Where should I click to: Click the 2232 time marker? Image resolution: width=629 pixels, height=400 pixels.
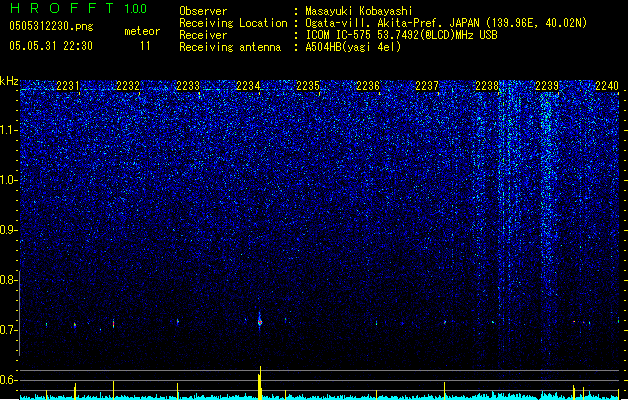coord(128,85)
